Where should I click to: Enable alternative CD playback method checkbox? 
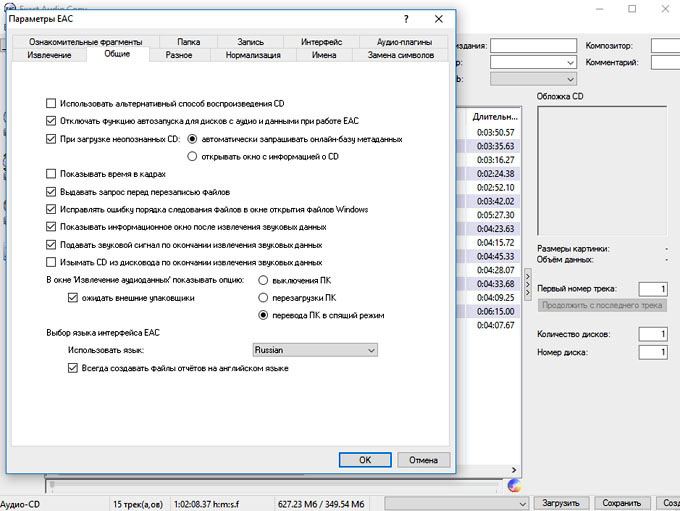[x=52, y=103]
